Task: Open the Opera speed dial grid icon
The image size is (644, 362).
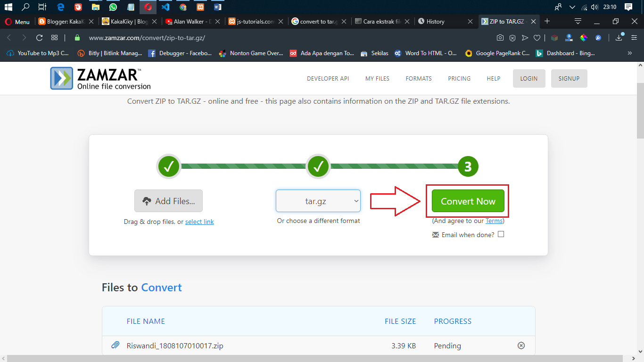Action: coord(54,38)
